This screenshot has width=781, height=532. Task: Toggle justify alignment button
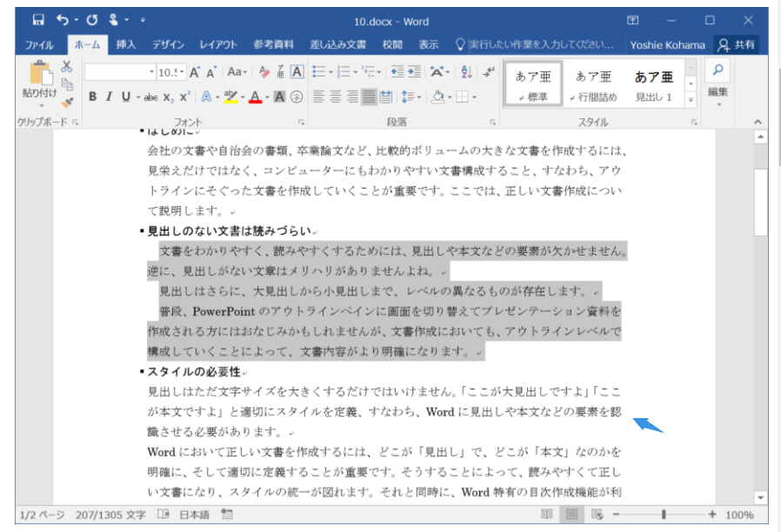369,96
